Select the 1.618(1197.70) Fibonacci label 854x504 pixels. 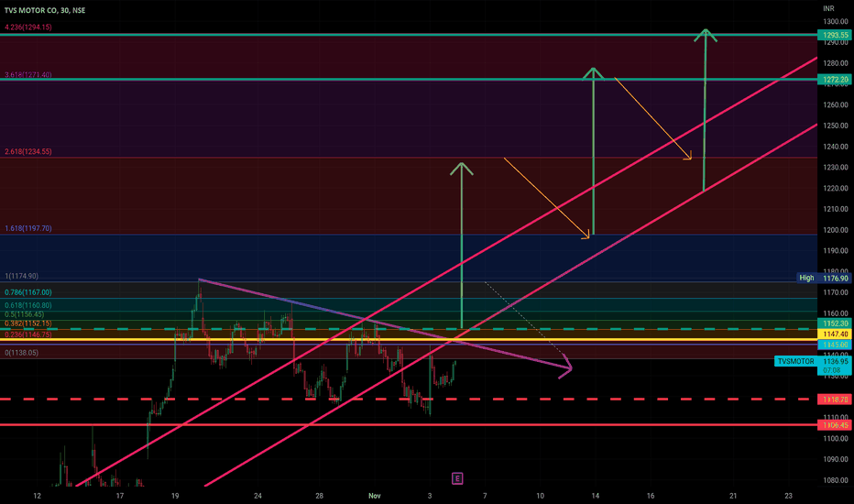pyautogui.click(x=28, y=228)
